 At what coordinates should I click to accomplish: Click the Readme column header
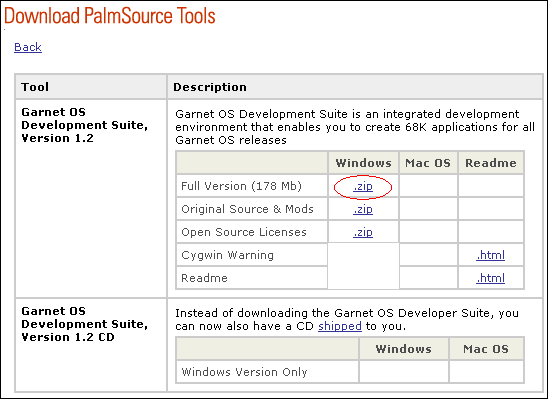pyautogui.click(x=491, y=163)
